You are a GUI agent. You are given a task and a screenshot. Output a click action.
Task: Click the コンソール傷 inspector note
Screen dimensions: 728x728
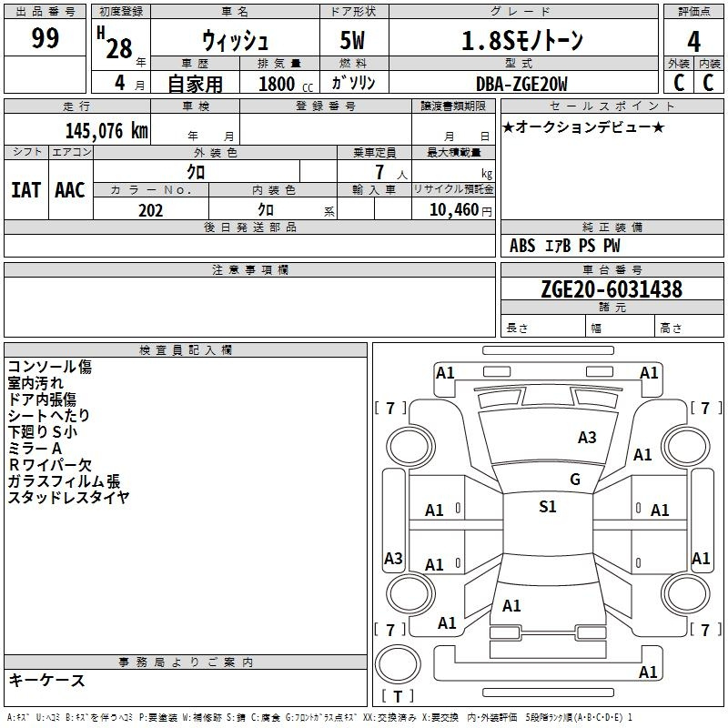50,367
